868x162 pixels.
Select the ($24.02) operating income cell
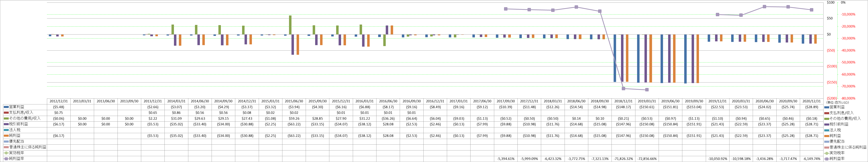pos(764,107)
